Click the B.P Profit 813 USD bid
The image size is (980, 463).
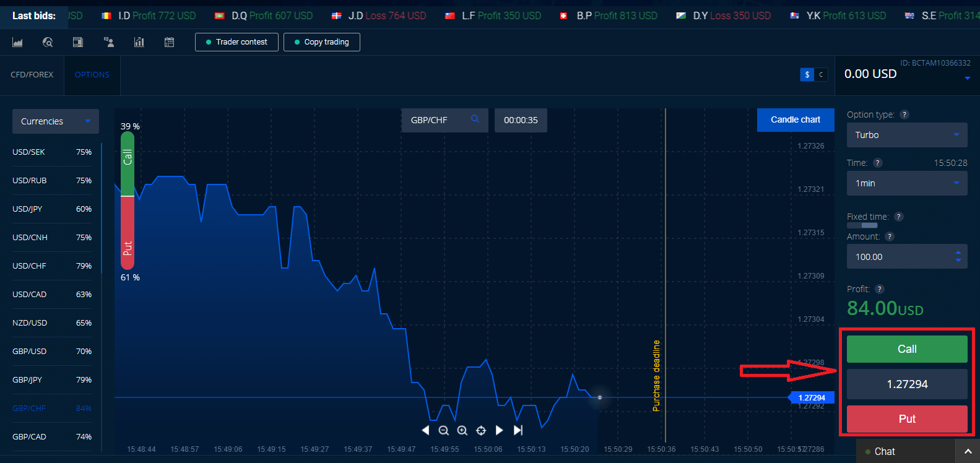pos(609,15)
